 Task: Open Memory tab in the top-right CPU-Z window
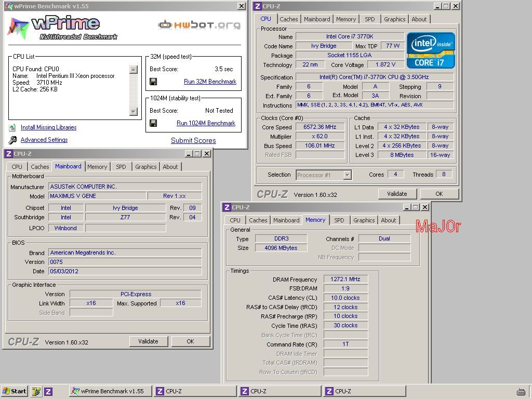tap(346, 19)
